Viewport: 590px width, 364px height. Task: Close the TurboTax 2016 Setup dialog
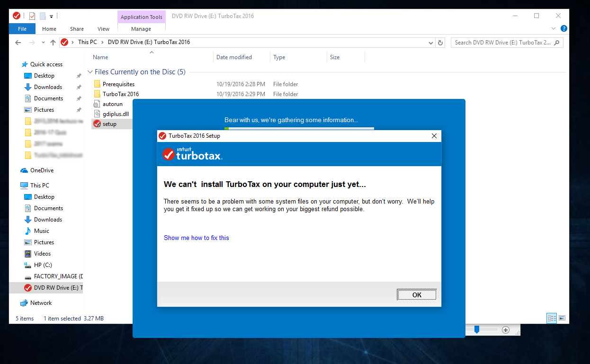tap(434, 136)
